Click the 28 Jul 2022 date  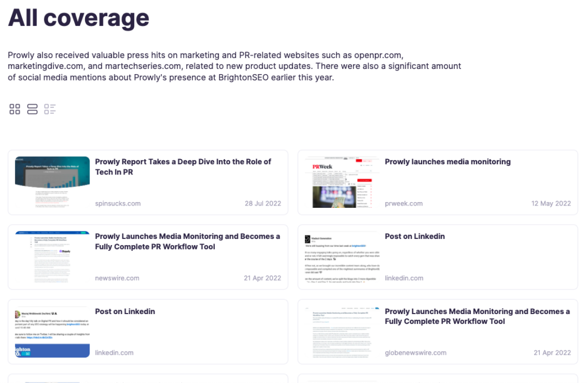pos(263,203)
